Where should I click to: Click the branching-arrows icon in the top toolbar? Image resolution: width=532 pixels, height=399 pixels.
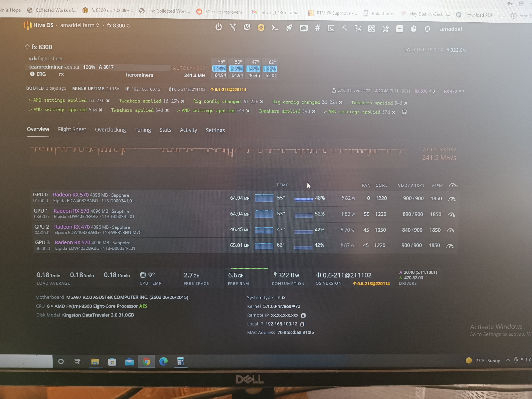pos(233,27)
